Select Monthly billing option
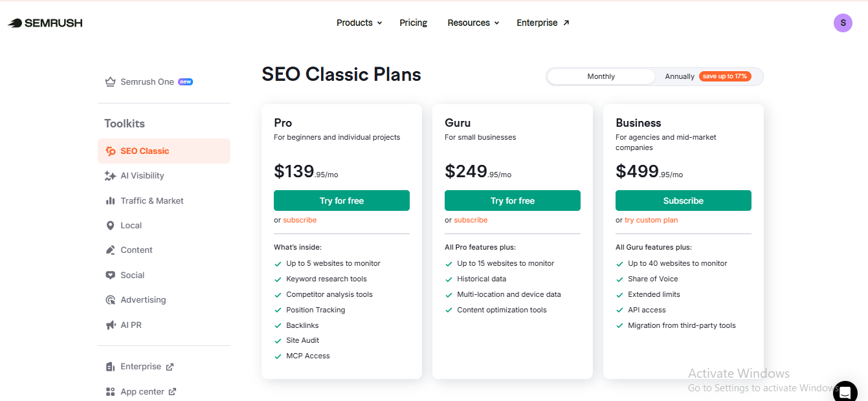Viewport: 868px width, 401px height. pos(601,76)
